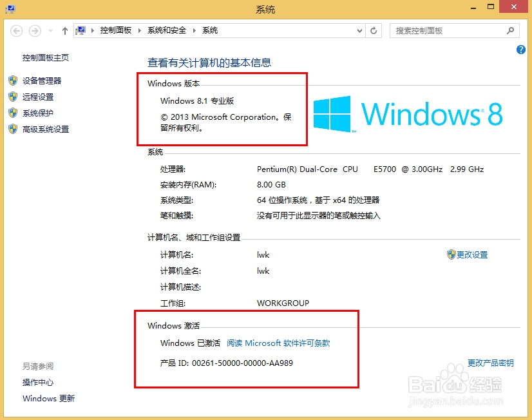Open 系统保护 link

point(38,113)
